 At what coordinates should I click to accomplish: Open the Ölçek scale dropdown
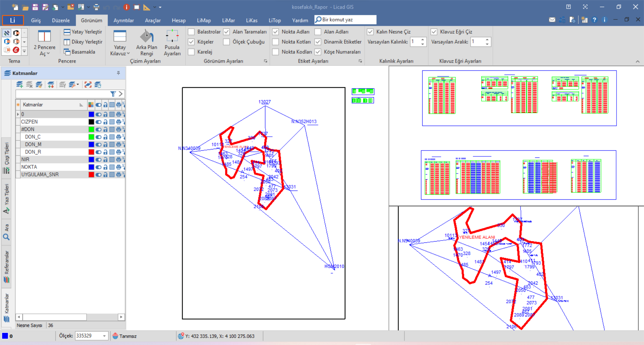(x=104, y=336)
